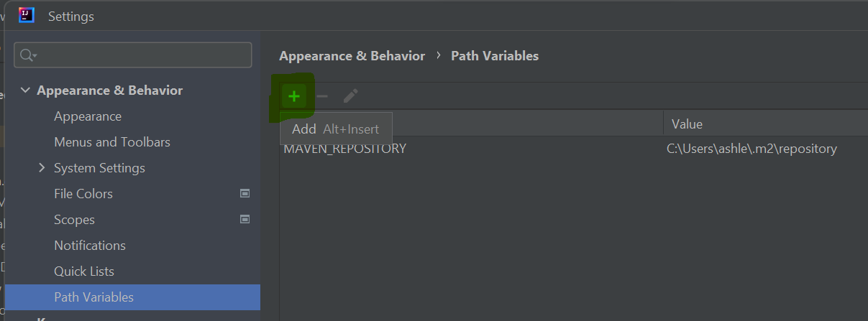The width and height of the screenshot is (868, 321).
Task: Click the project-level icon beside Scopes
Action: (245, 219)
